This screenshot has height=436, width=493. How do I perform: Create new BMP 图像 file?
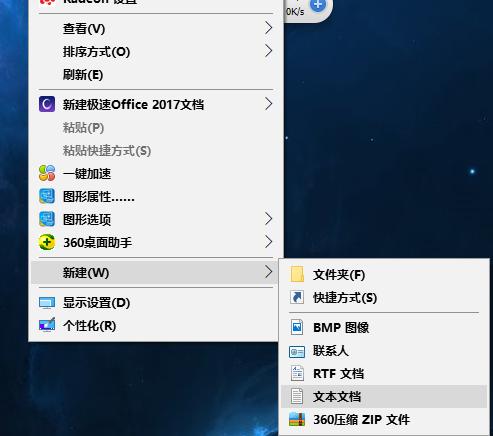coord(384,327)
